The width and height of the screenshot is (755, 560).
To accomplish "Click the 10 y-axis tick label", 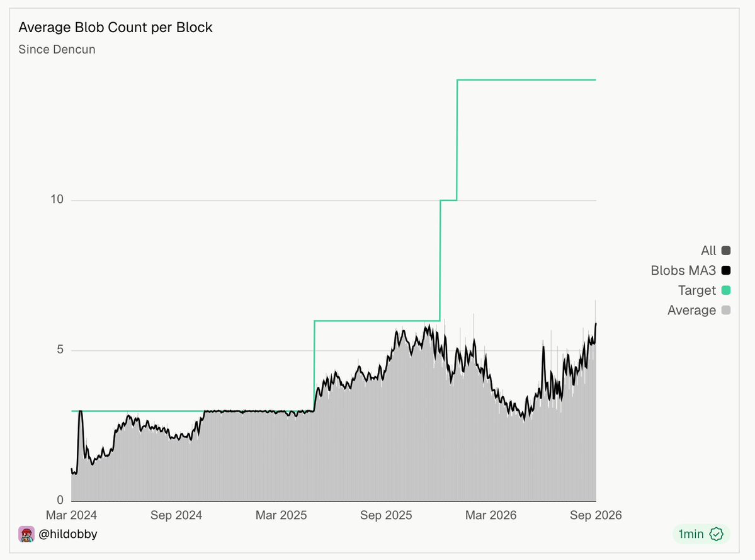I will 57,199.
